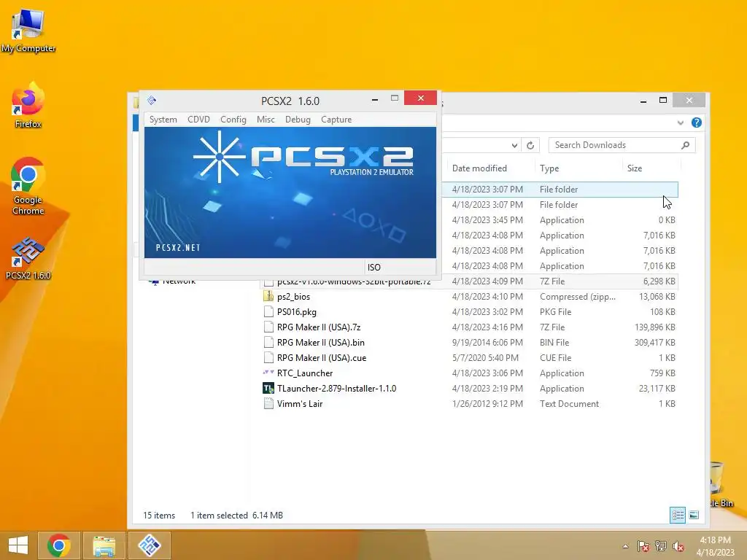Open the Misc menu in PCSX2

click(x=266, y=120)
